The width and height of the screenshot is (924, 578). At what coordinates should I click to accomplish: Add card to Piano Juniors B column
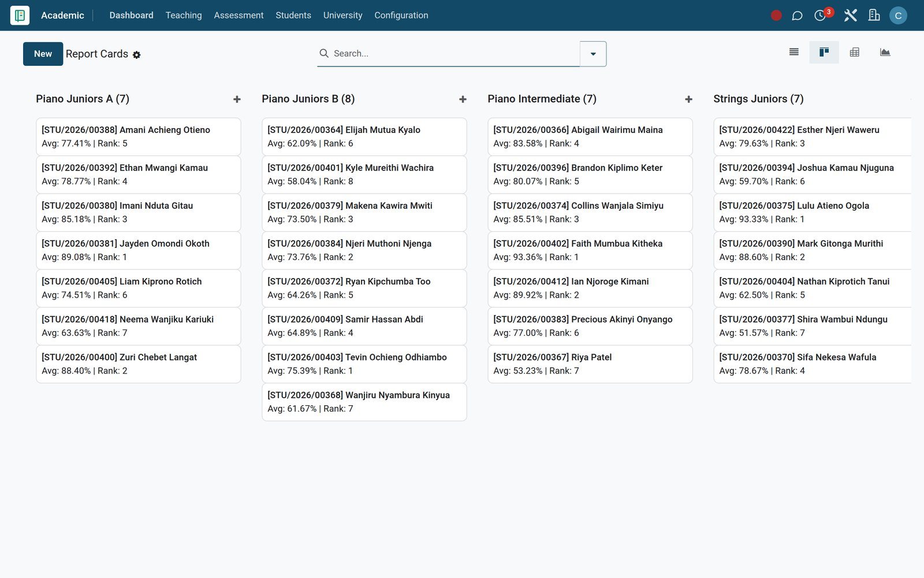point(463,99)
